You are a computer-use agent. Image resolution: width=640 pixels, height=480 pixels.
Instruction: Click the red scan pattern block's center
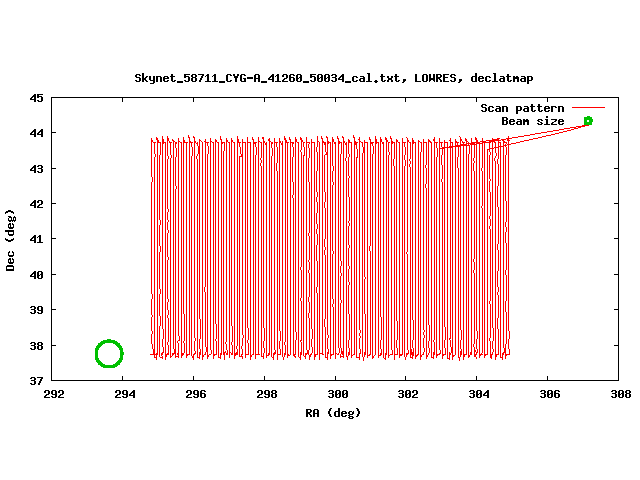pos(330,248)
